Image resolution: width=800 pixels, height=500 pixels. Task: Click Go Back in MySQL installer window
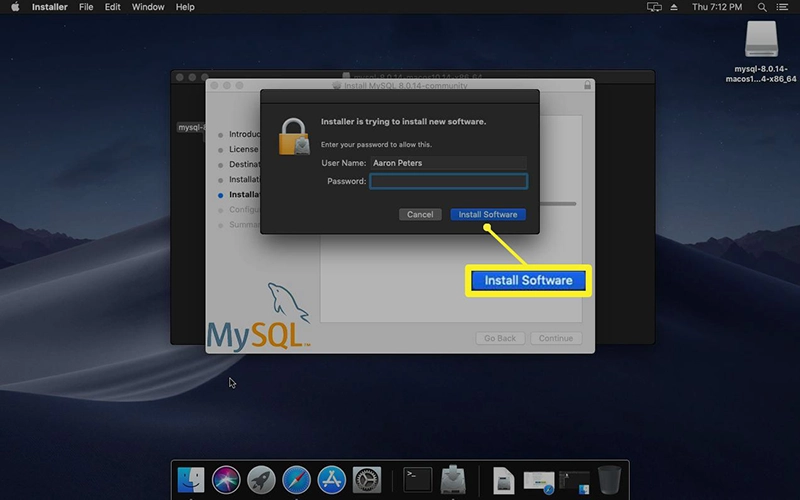(x=500, y=338)
